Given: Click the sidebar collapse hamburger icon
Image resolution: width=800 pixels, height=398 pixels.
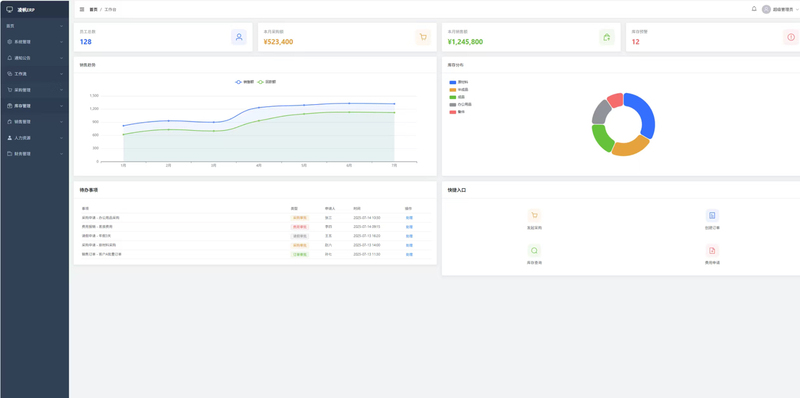Looking at the screenshot, I should point(82,9).
